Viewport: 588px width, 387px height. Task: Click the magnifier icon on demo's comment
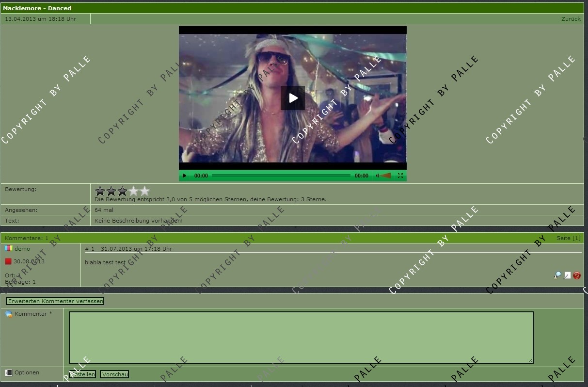557,275
